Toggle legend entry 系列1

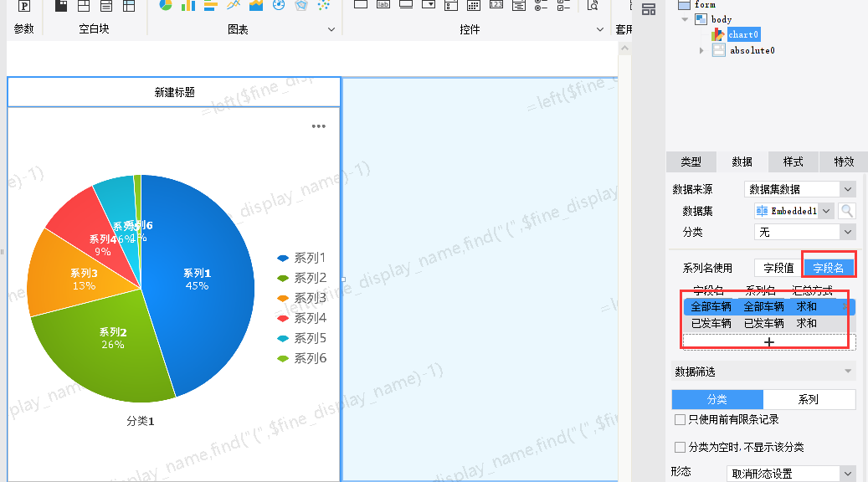pos(301,258)
